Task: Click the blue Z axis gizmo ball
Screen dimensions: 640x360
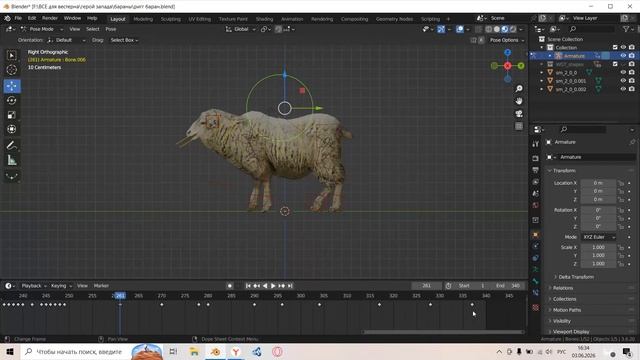Action: (507, 53)
